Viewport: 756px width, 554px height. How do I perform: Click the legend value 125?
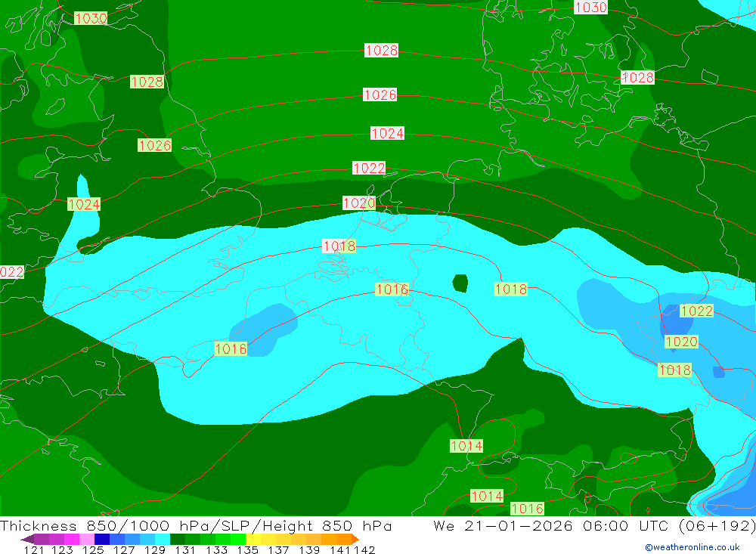tap(93, 549)
